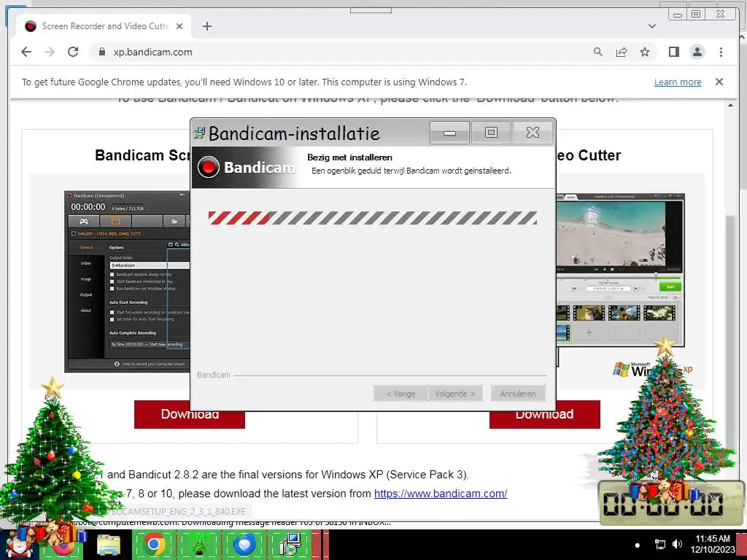
Task: Open the Learn more link in the infobar
Action: 678,82
